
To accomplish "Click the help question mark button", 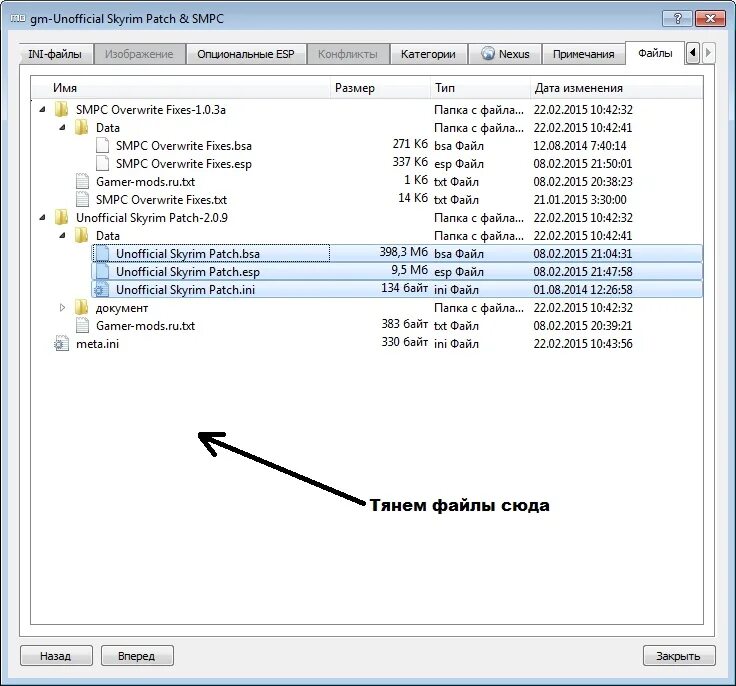I will coord(677,18).
